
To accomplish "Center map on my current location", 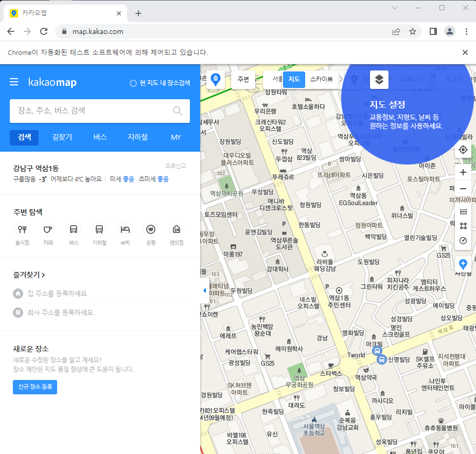I will pos(463,150).
